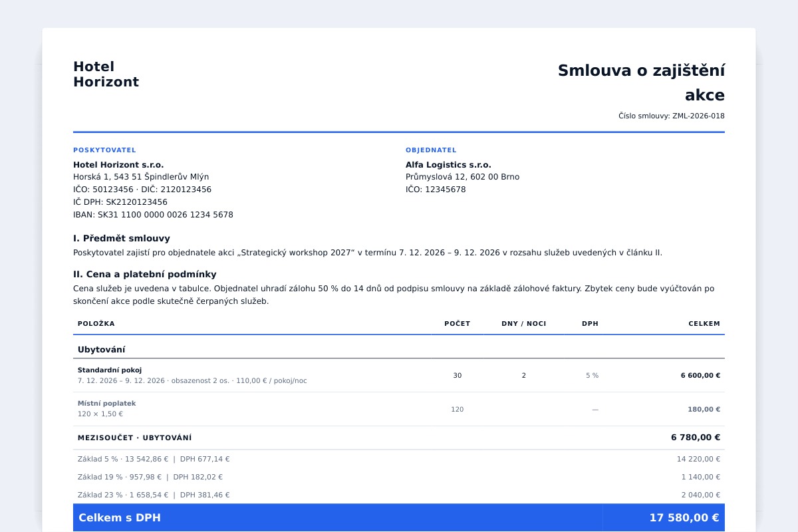The height and width of the screenshot is (532, 798).
Task: Click amount '14 220,00 €'
Action: tap(699, 459)
